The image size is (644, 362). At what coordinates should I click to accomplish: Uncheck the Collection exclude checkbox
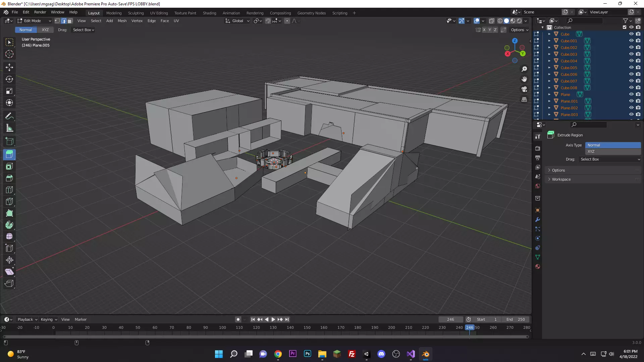625,27
